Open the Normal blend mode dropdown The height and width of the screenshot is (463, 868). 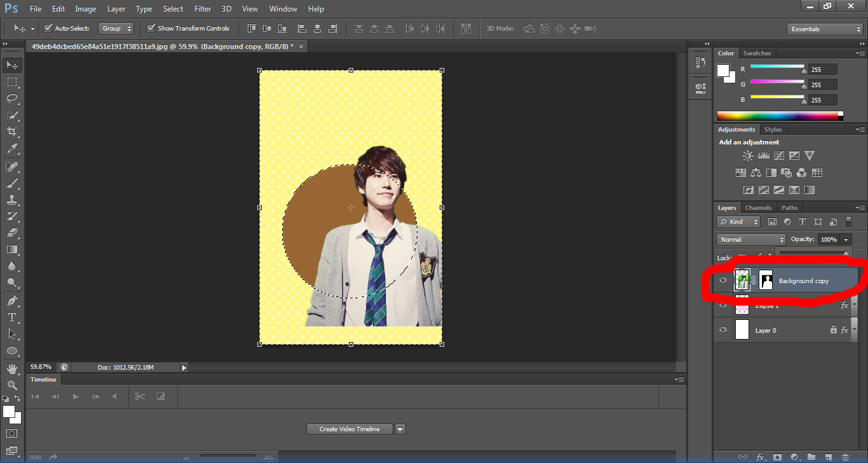752,240
